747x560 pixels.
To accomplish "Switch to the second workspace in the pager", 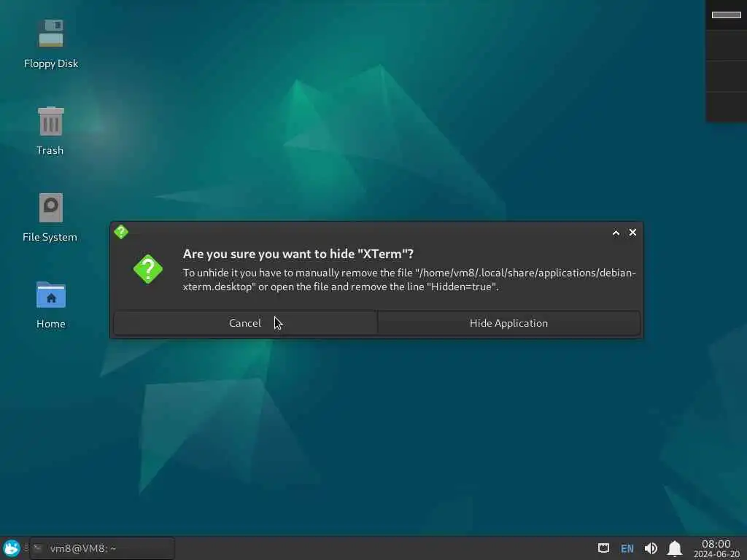I will pos(726,46).
